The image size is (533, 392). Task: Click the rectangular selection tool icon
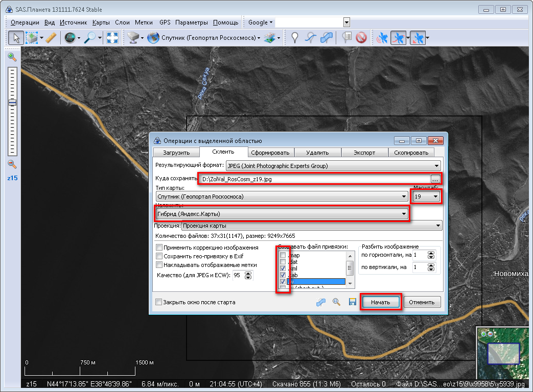(32, 38)
